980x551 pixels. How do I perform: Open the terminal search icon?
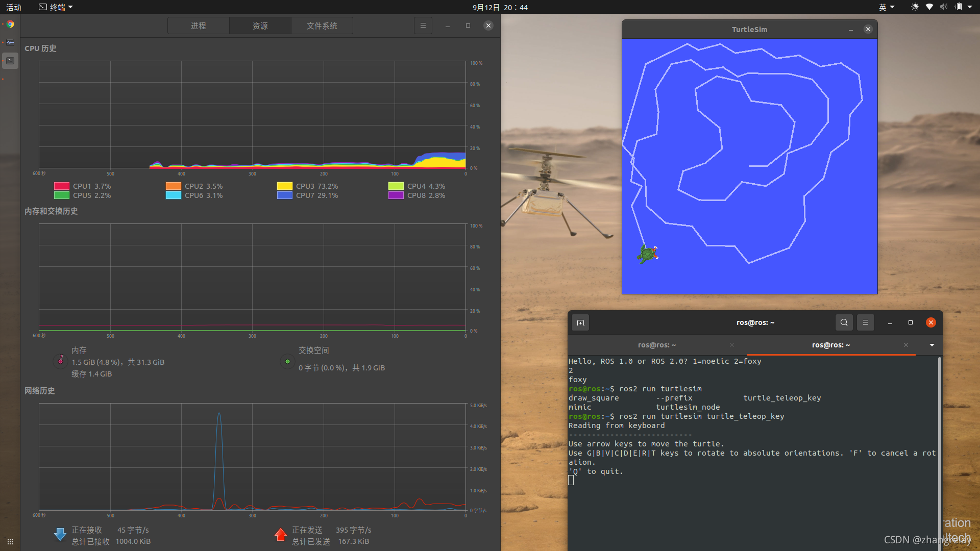[x=844, y=322]
